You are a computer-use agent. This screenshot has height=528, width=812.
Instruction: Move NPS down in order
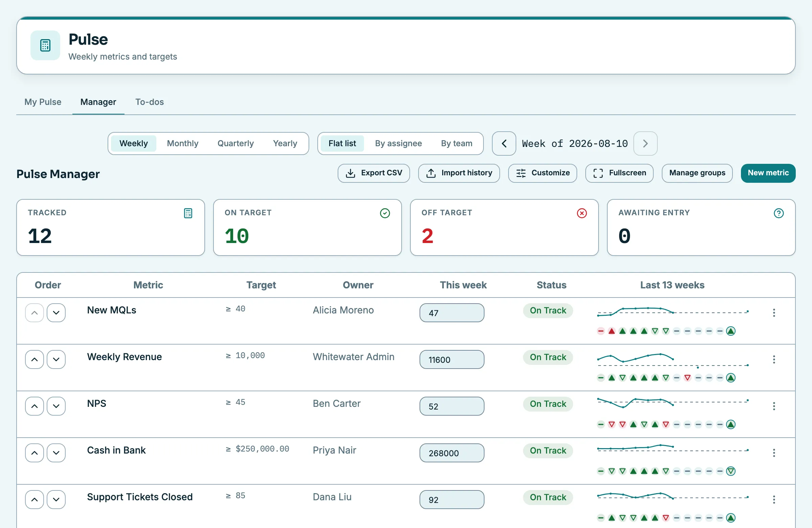(x=56, y=406)
